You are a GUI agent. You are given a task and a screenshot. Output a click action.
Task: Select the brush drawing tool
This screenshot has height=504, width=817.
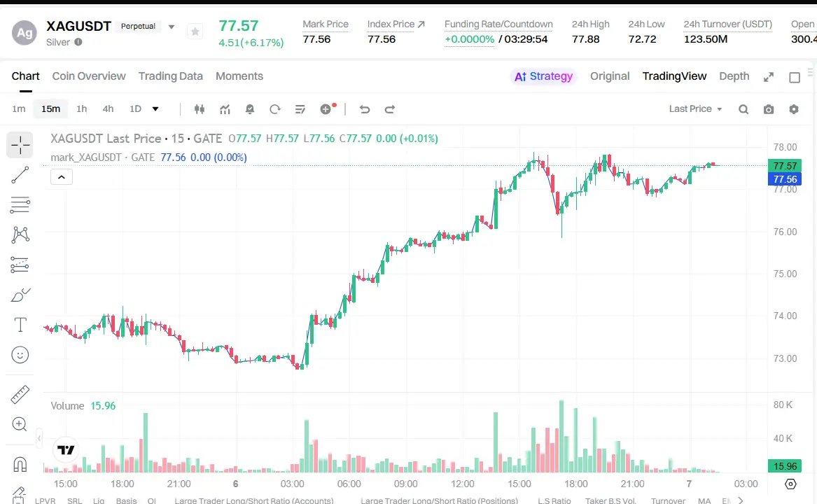pyautogui.click(x=20, y=295)
